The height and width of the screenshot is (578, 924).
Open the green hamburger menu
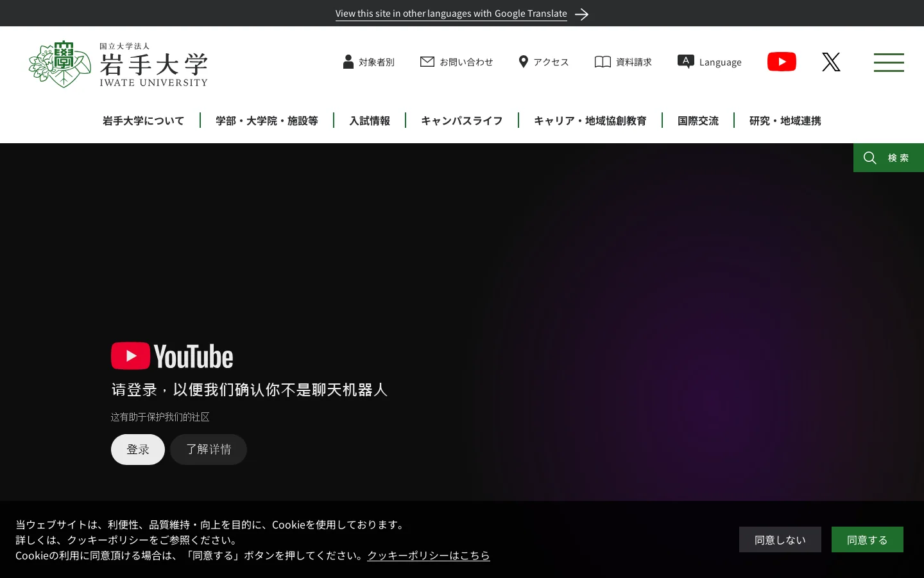click(889, 62)
